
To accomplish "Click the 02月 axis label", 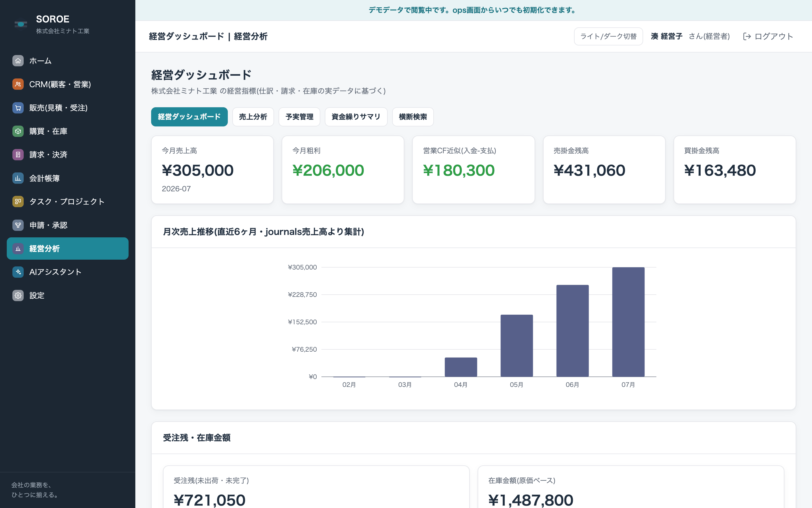I will [349, 385].
